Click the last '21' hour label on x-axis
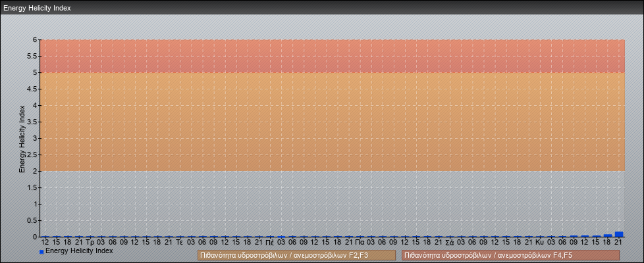Screen dimensions: 644x263 pos(618,242)
